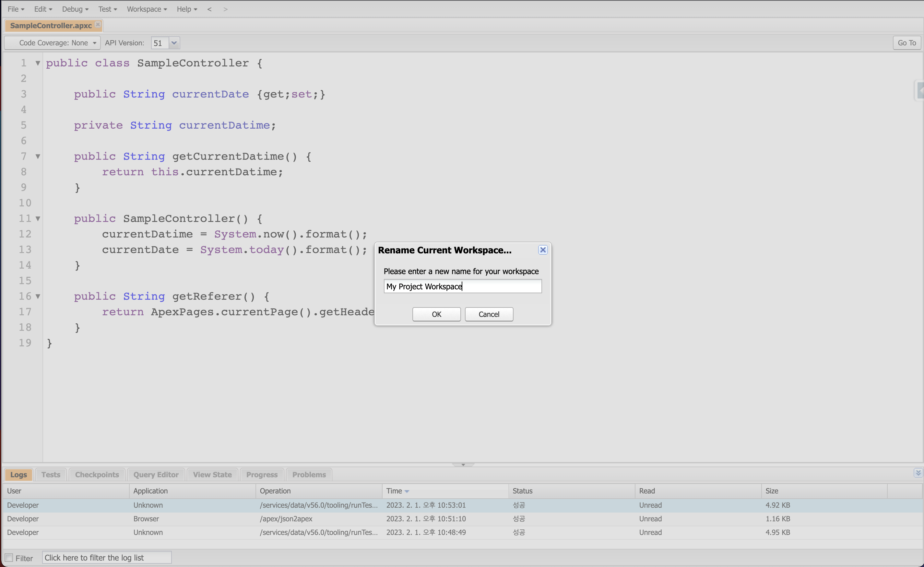924x567 pixels.
Task: Click in the workspace name text field
Action: point(462,286)
